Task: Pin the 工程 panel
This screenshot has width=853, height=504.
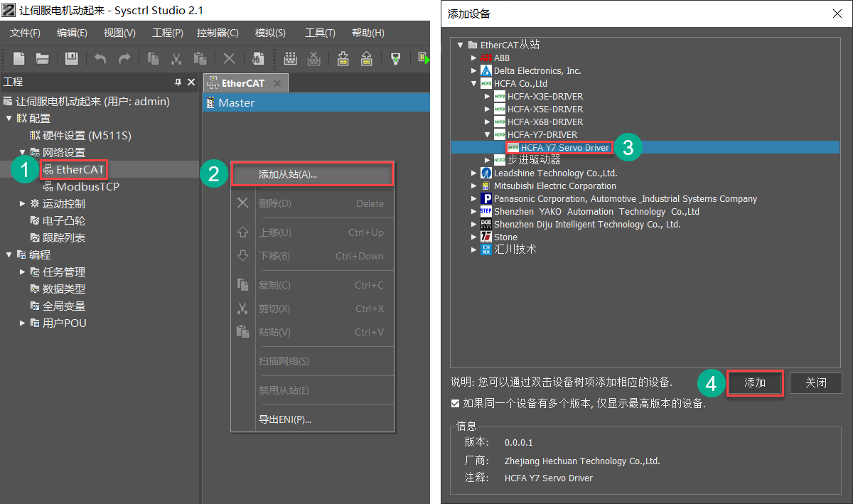Action: (178, 82)
